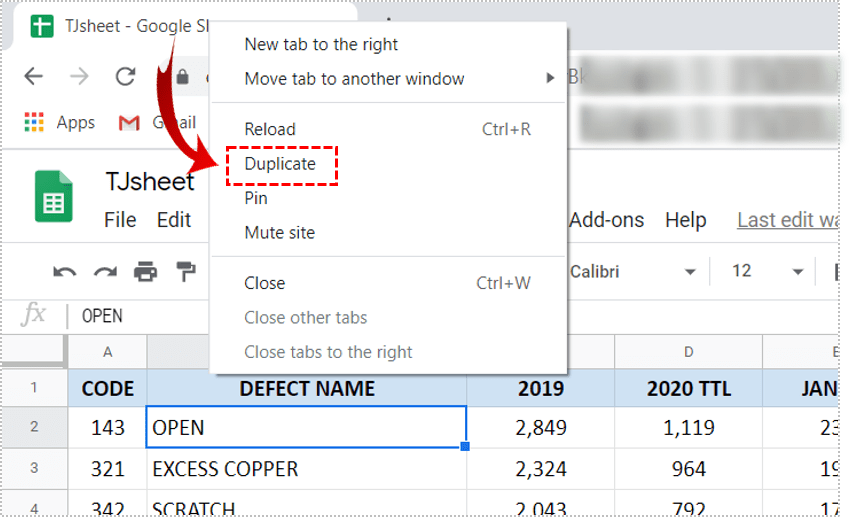Select the EXCESS COPPER cell
850x517 pixels.
pyautogui.click(x=306, y=469)
